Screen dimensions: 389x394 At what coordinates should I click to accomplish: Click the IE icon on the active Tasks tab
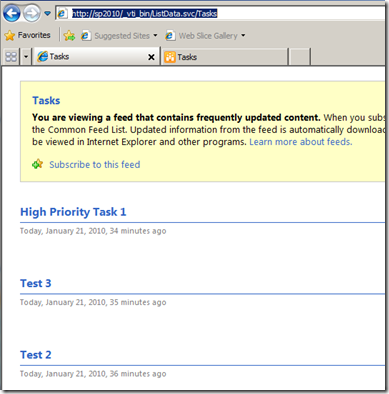pyautogui.click(x=42, y=57)
